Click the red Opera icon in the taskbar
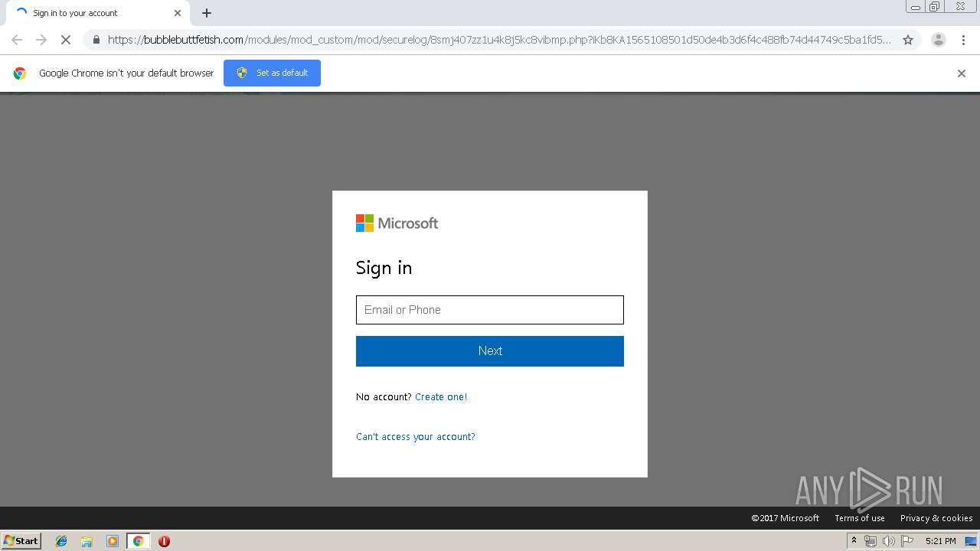The image size is (980, 551). (x=164, y=541)
